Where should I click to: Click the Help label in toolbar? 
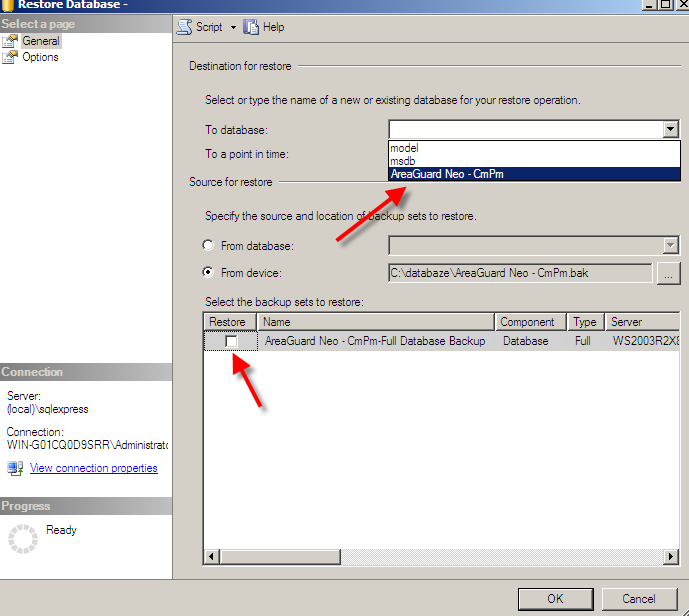[x=273, y=27]
